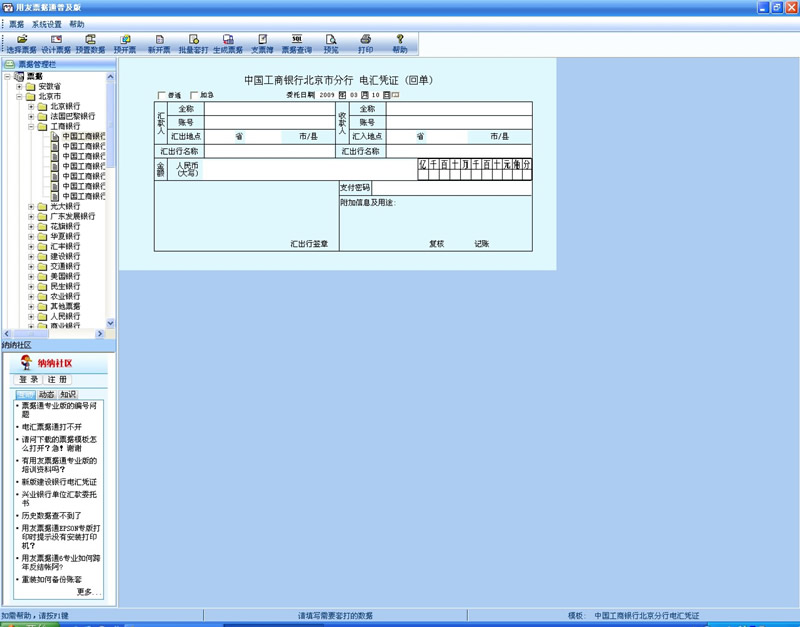This screenshot has width=800, height=627.
Task: Select the 法国巴黎银行 folder icon
Action: 42,116
